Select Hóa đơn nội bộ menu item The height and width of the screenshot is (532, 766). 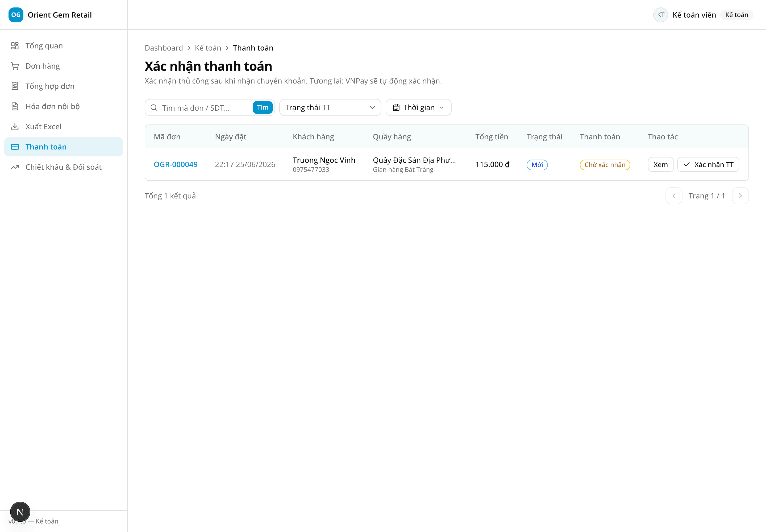click(x=63, y=106)
